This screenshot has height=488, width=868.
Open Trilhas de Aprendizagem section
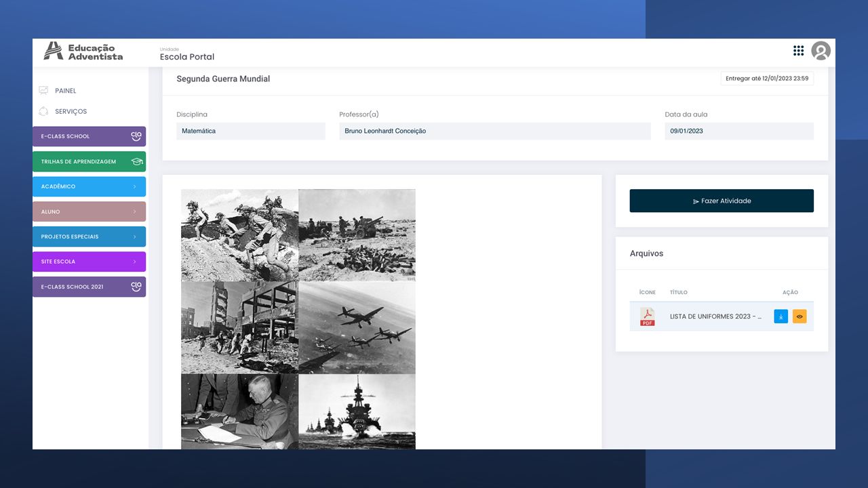[x=90, y=161]
